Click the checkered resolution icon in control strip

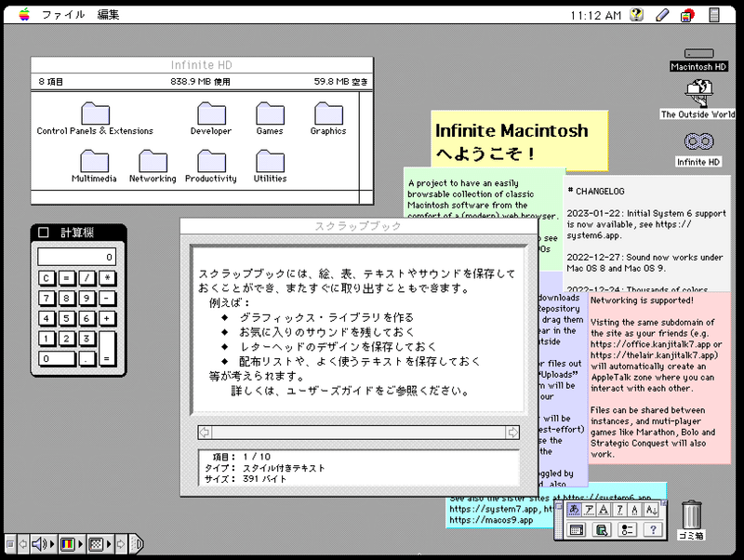click(96, 544)
